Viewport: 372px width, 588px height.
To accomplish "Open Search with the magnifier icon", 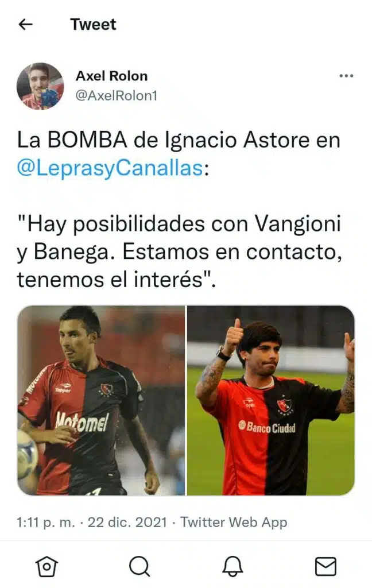I will tap(139, 566).
